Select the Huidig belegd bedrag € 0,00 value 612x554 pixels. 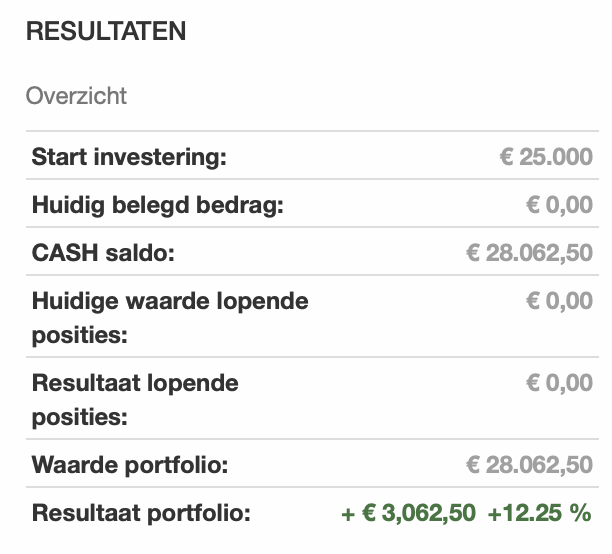click(x=559, y=205)
